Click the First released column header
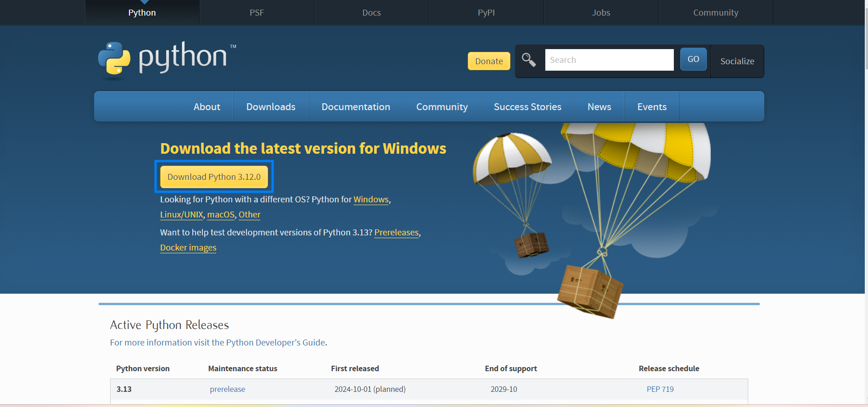The image size is (868, 407). [x=355, y=368]
